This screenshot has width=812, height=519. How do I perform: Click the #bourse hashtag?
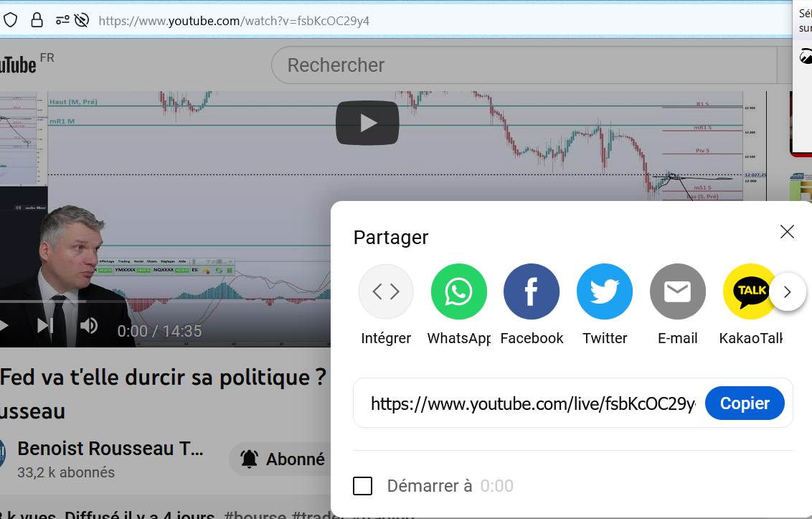[255, 515]
